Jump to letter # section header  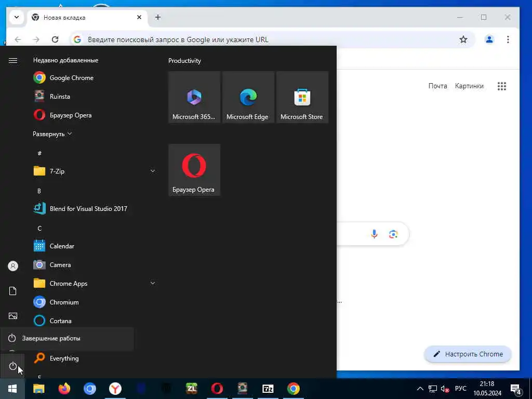39,153
